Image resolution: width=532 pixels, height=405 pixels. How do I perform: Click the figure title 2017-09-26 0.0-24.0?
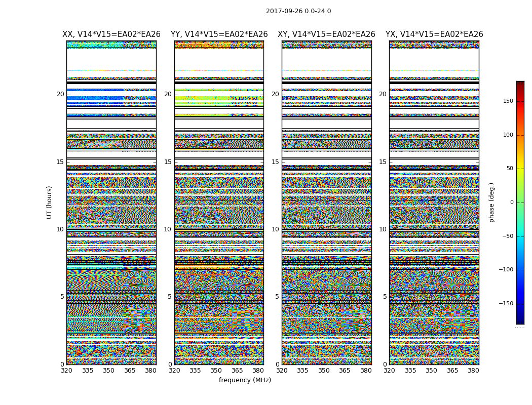point(298,11)
